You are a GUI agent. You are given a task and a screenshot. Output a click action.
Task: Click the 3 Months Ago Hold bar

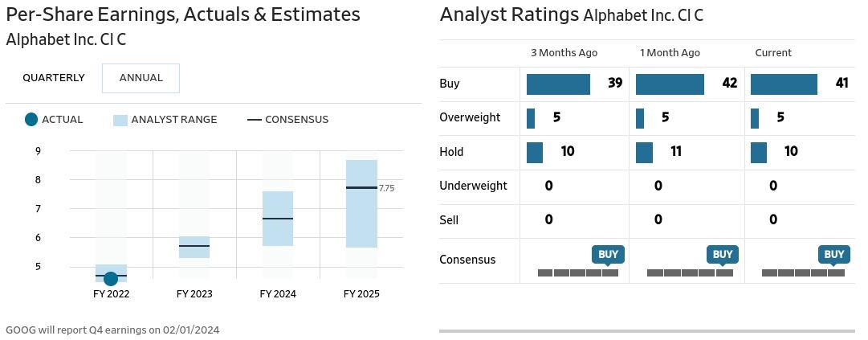tap(535, 152)
